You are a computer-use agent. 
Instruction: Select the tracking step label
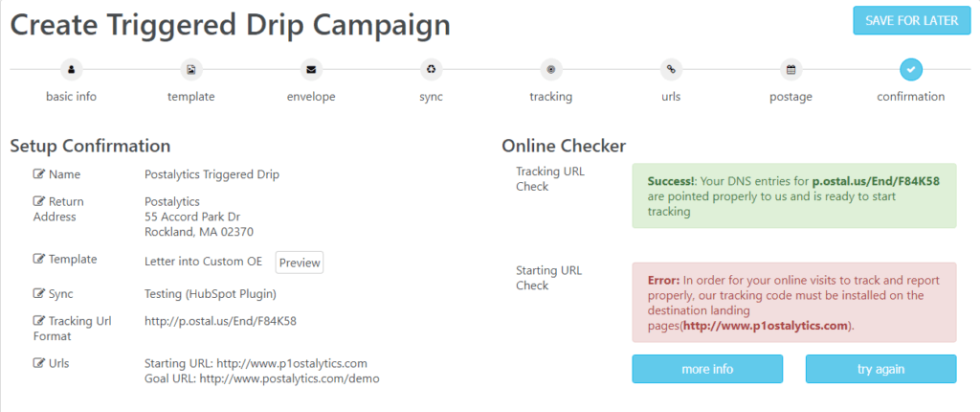[550, 97]
